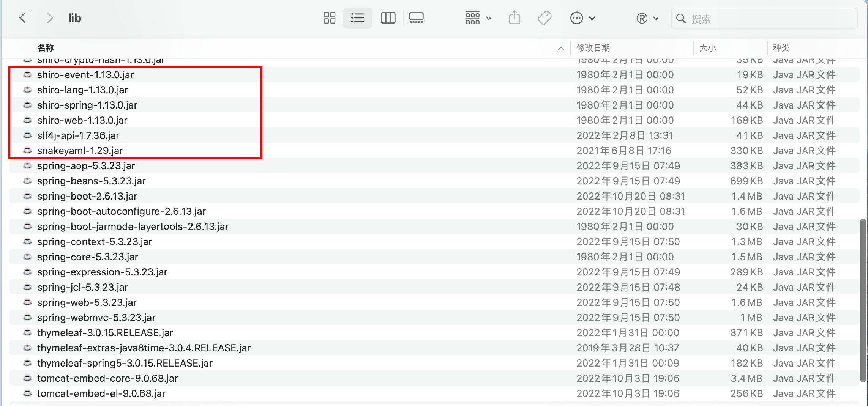
Task: Click the search field
Action: pos(764,18)
